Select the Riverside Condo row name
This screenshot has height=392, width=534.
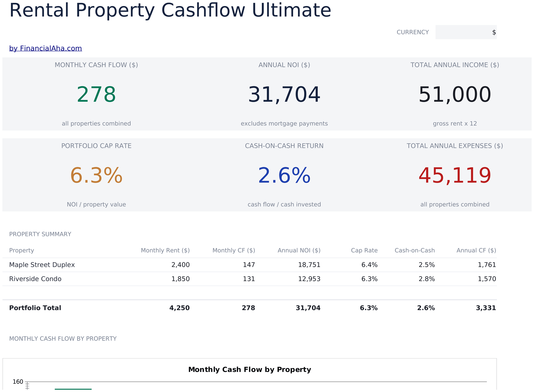tap(35, 279)
